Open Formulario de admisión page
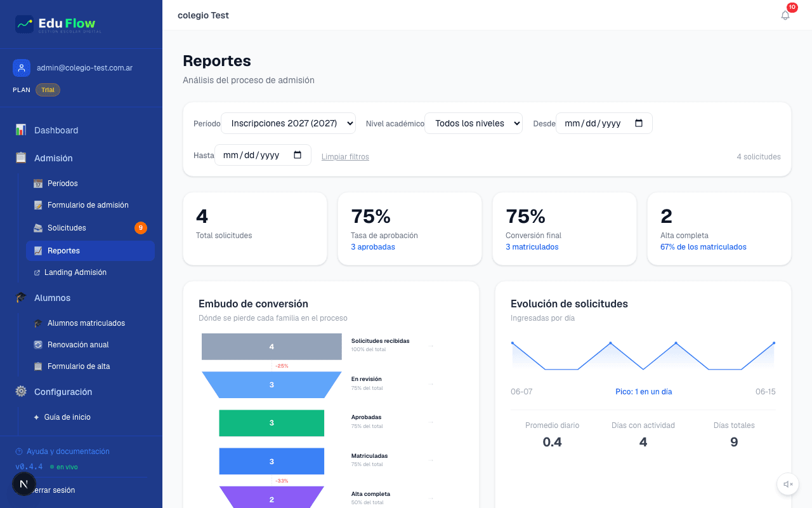 coord(90,205)
